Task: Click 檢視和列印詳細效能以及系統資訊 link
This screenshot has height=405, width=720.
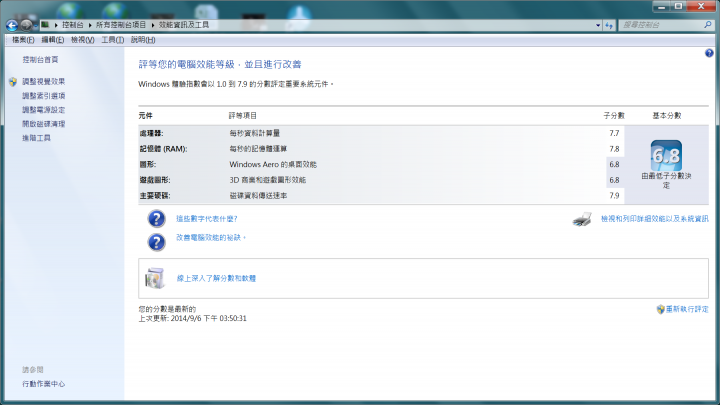Action: click(x=655, y=219)
